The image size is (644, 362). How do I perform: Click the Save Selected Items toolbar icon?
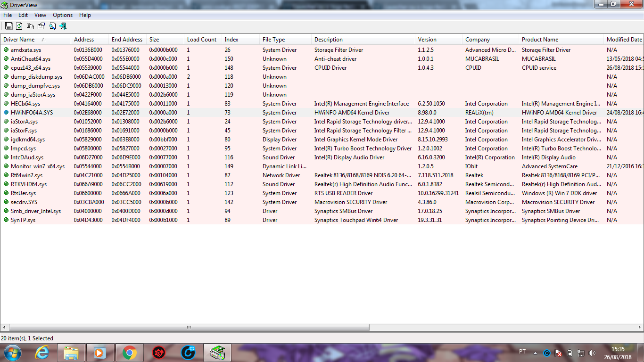[x=8, y=26]
